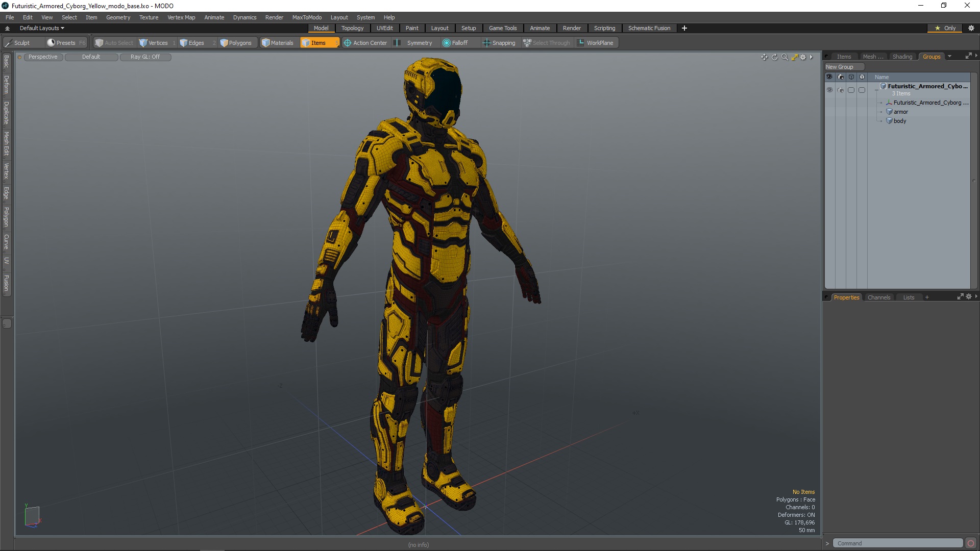Click the viewport pan (move) icon
This screenshot has width=980, height=551.
[764, 57]
